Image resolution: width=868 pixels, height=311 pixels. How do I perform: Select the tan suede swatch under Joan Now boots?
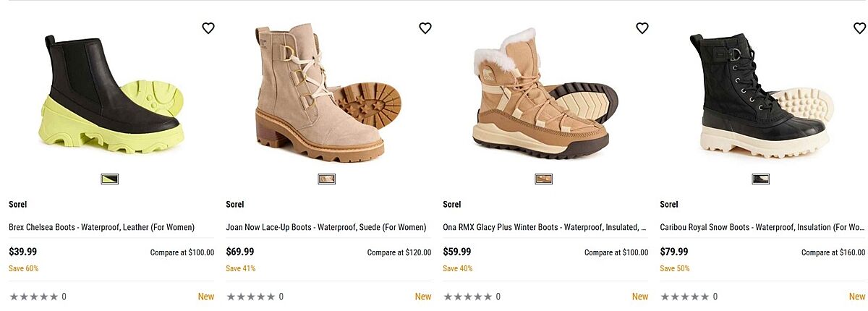[327, 179]
